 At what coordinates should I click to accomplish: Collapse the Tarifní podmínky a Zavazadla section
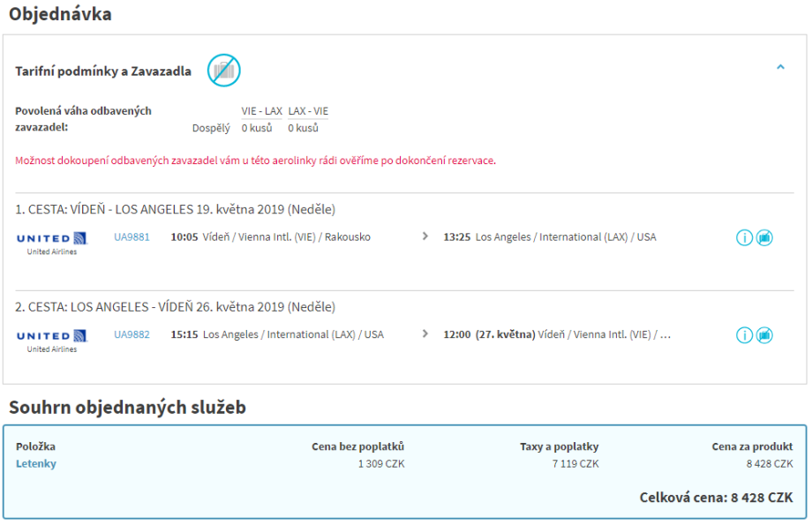point(780,67)
